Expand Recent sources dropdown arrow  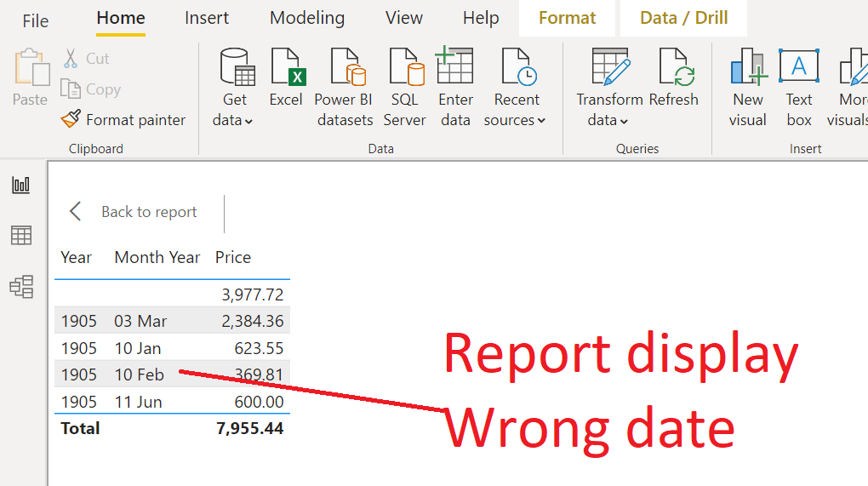click(x=541, y=121)
